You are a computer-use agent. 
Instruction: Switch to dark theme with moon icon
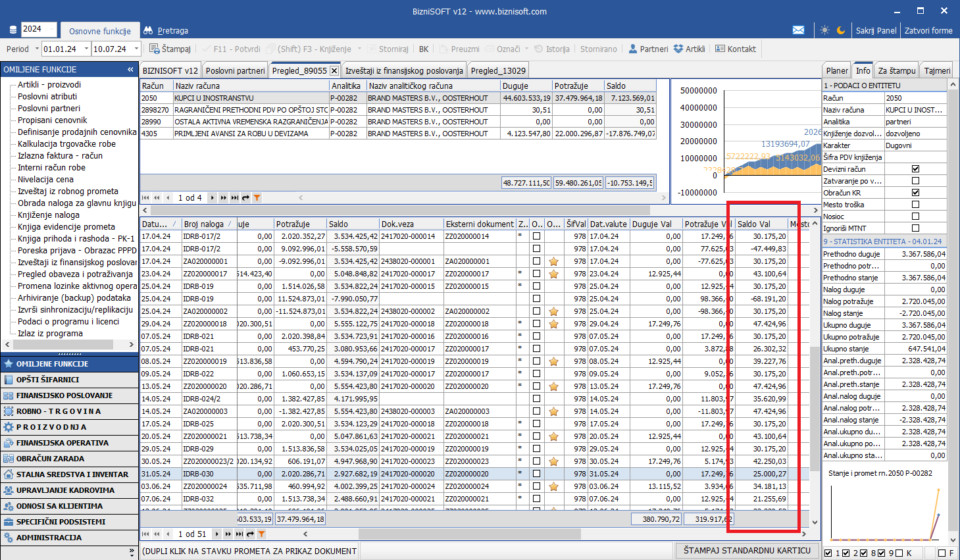point(841,30)
